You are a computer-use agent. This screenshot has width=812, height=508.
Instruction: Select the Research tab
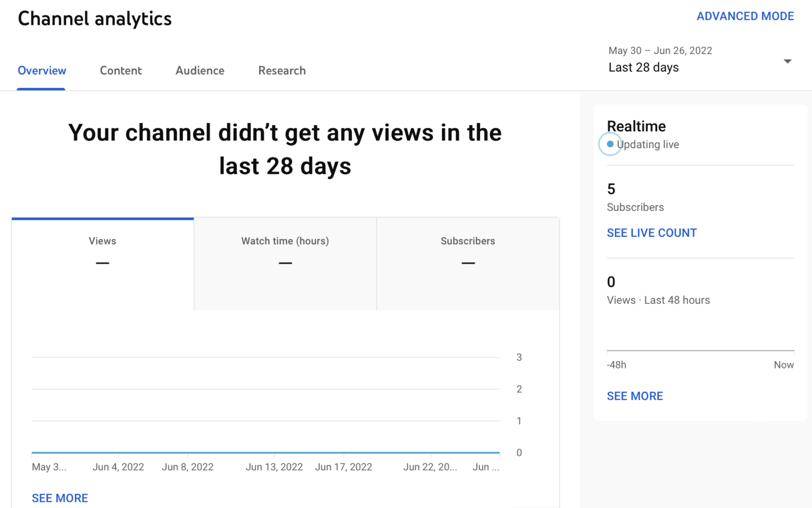tap(282, 70)
